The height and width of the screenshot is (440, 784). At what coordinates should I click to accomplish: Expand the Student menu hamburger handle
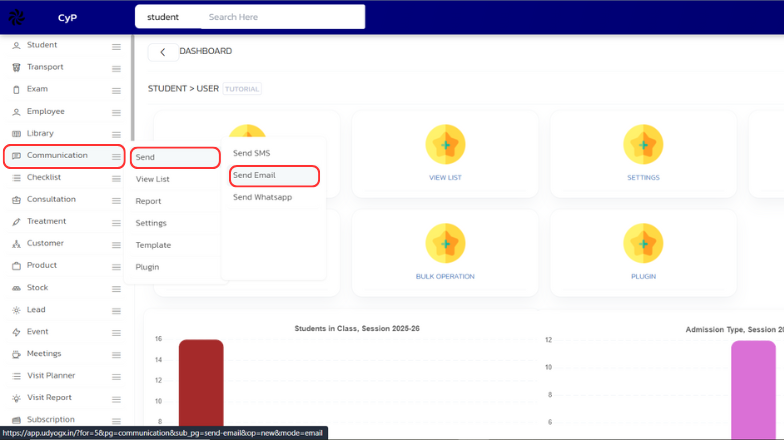click(116, 46)
